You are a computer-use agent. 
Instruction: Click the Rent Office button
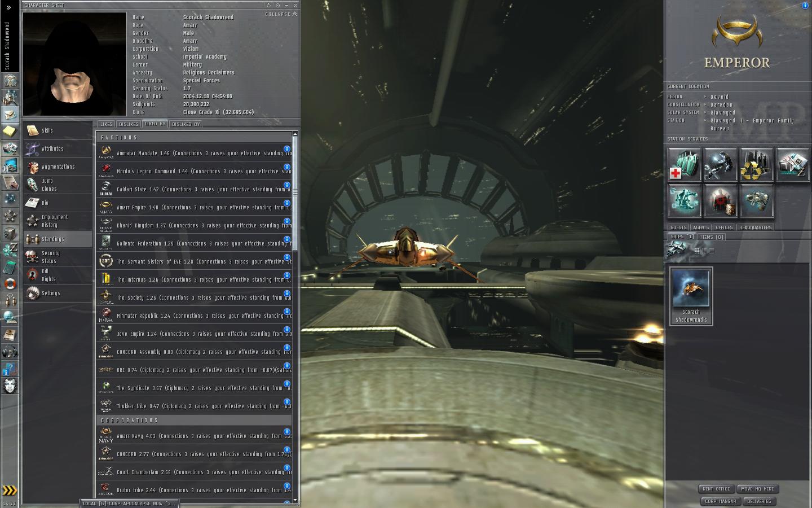(716, 489)
